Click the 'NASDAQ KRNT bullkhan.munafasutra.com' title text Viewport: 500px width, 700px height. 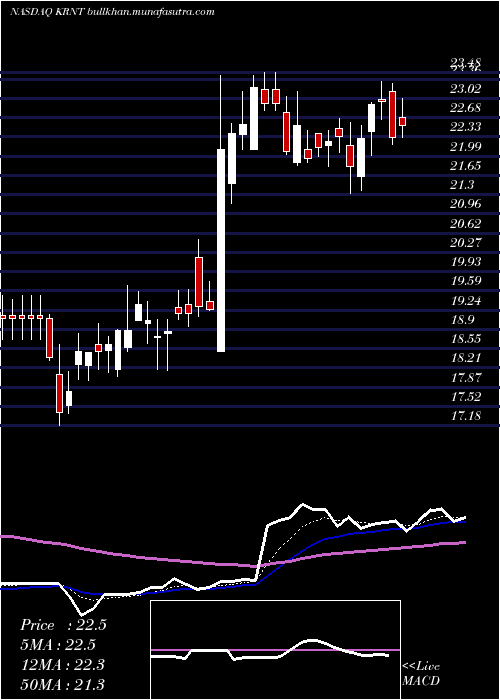112,12
